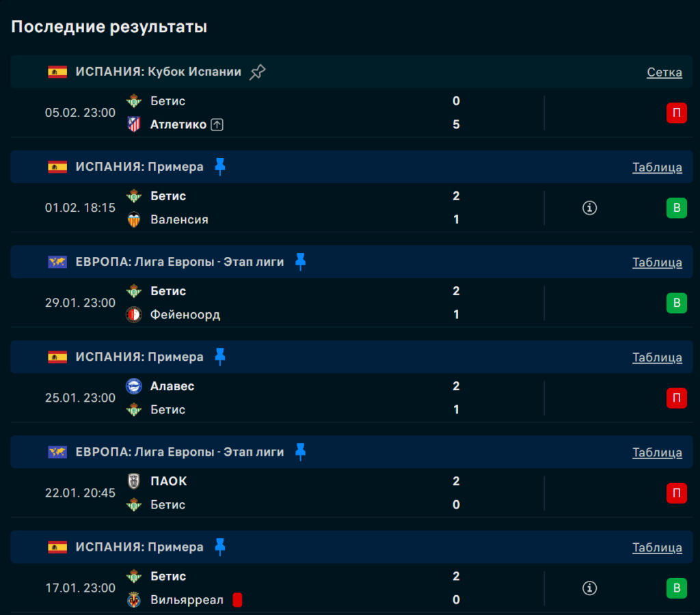Screen dimensions: 700x615
Task: Click the ЕВРОПА: Лига Европы header above Фейеноорд
Action: point(179,262)
